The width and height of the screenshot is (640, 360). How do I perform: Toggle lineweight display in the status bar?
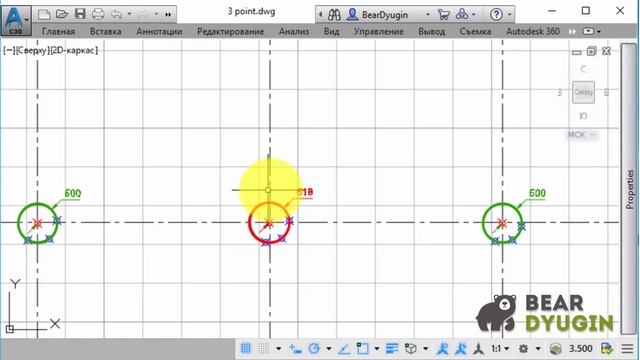coord(392,349)
